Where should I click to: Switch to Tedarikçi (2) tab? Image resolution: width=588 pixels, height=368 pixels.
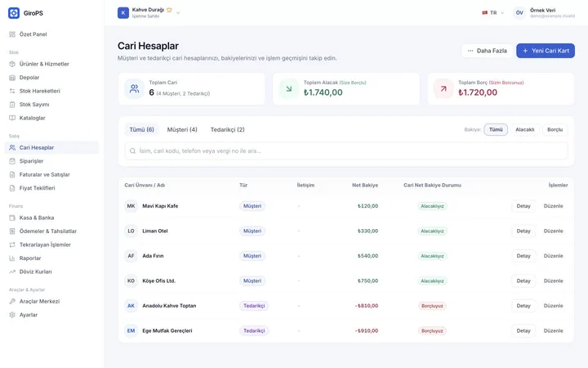227,129
